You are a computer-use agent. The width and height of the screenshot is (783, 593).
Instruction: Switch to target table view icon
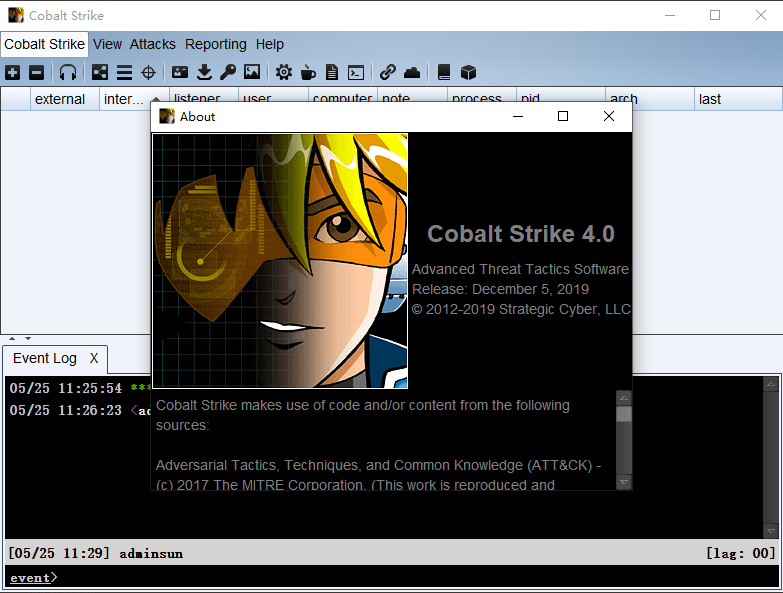pos(148,73)
